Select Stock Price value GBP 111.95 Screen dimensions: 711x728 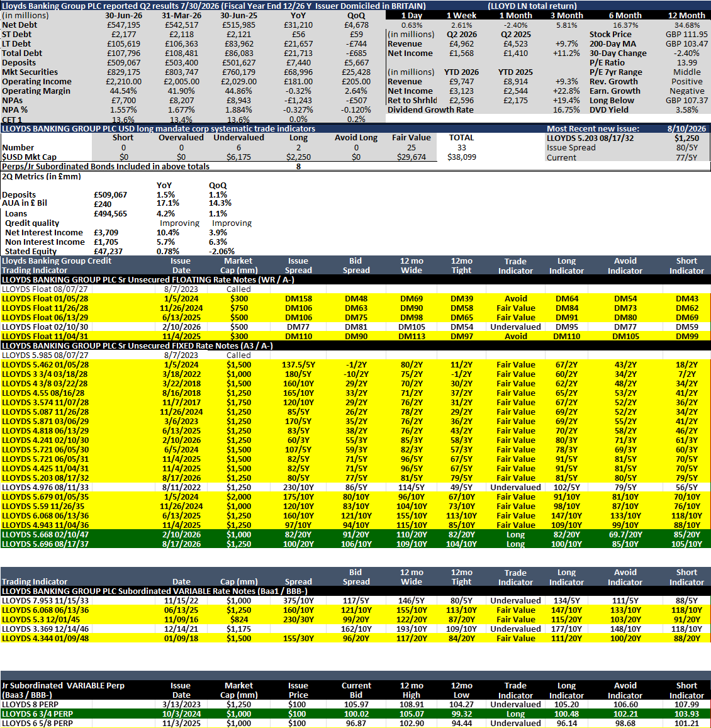(686, 35)
